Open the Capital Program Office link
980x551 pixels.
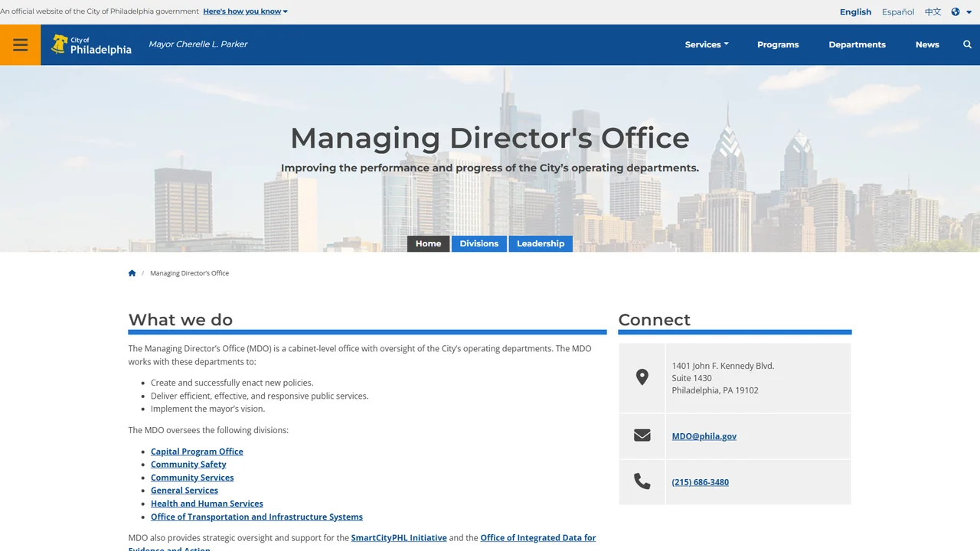pos(197,452)
